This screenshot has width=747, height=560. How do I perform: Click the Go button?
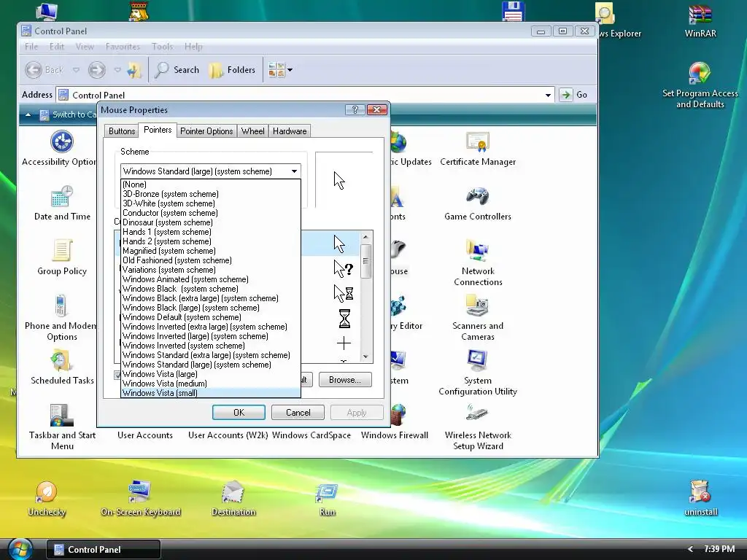point(574,94)
